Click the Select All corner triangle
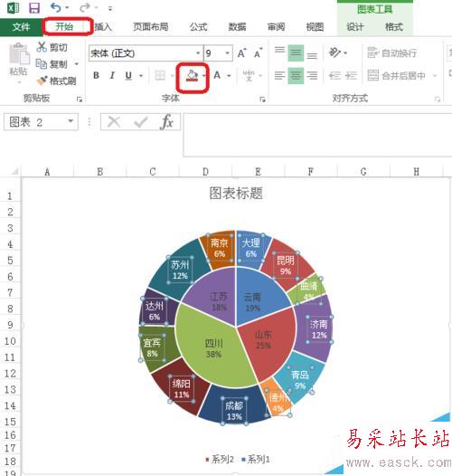Screen dimensions: 452x476 (x=14, y=172)
